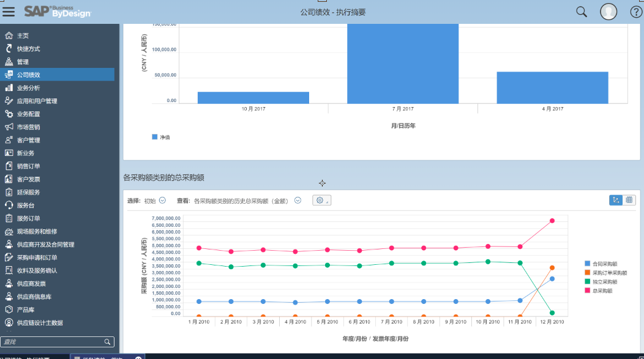Screen dimensions: 644x359
Task: Click the 查找 search input field
Action: 52,342
